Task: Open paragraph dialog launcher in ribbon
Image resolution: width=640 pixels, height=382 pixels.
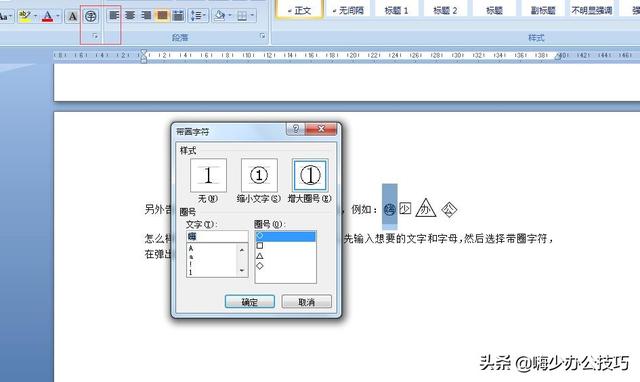Action: 262,36
